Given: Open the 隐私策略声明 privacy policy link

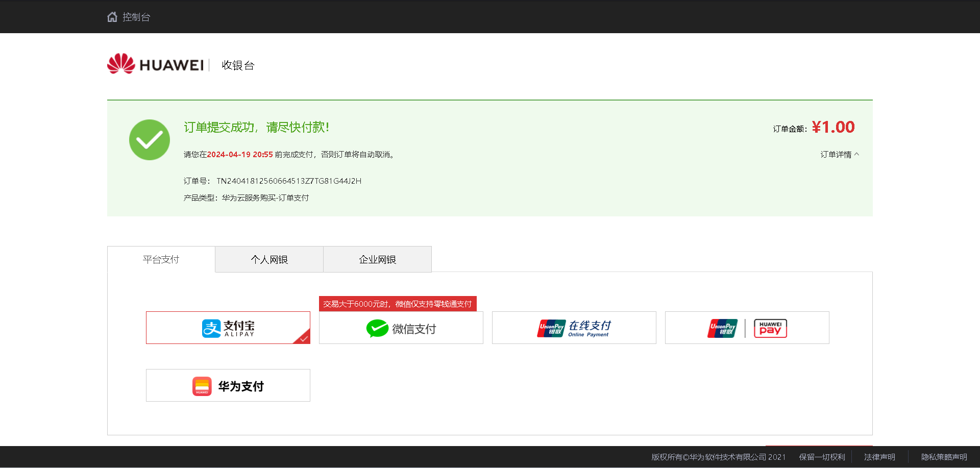Looking at the screenshot, I should pos(944,457).
